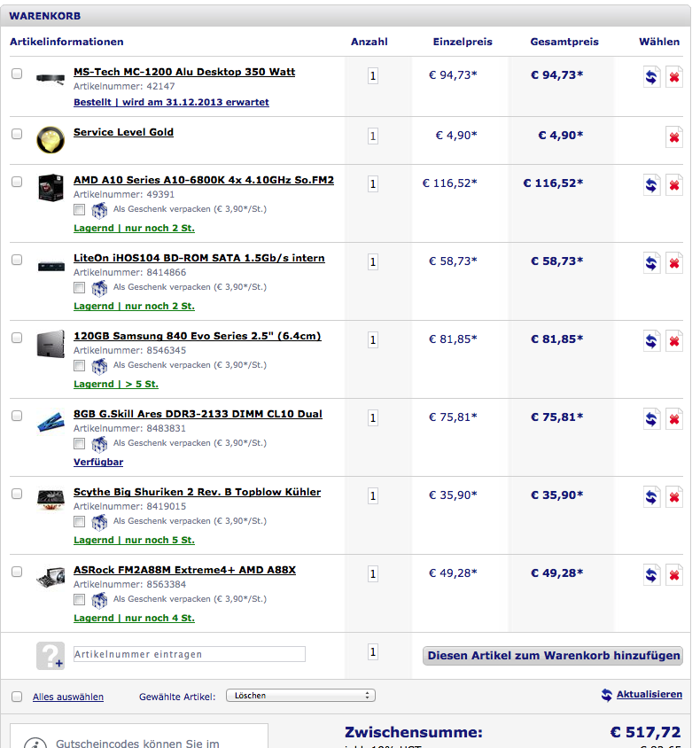
Task: Delete AMD A10-6800K with red X
Action: [x=674, y=184]
